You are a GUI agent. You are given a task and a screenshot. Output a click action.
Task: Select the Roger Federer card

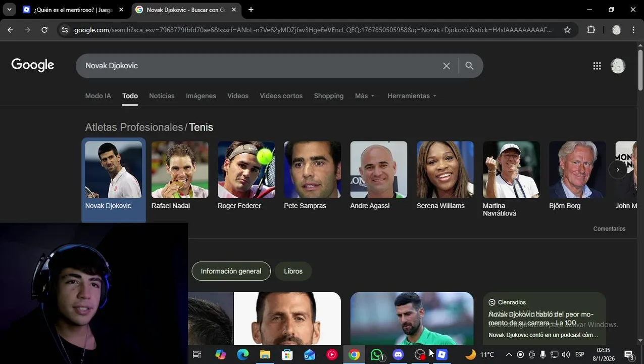click(x=246, y=175)
